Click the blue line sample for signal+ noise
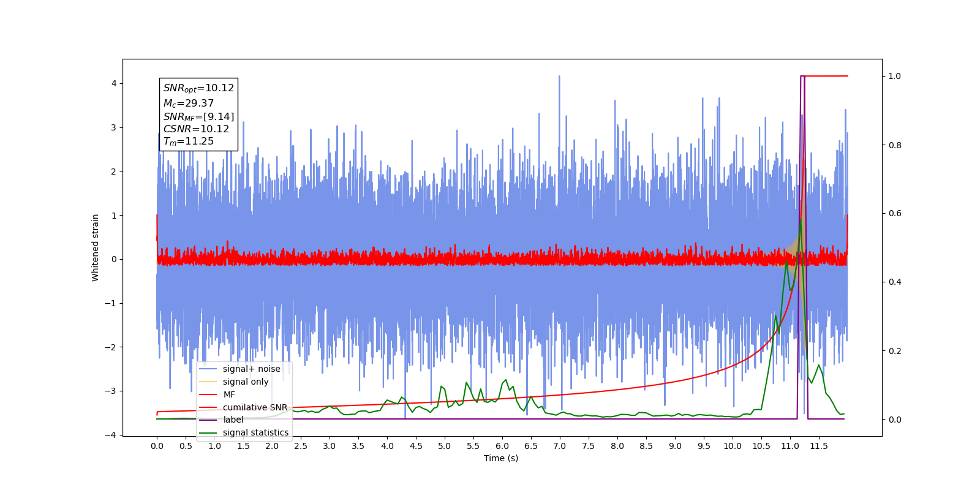 click(x=208, y=369)
